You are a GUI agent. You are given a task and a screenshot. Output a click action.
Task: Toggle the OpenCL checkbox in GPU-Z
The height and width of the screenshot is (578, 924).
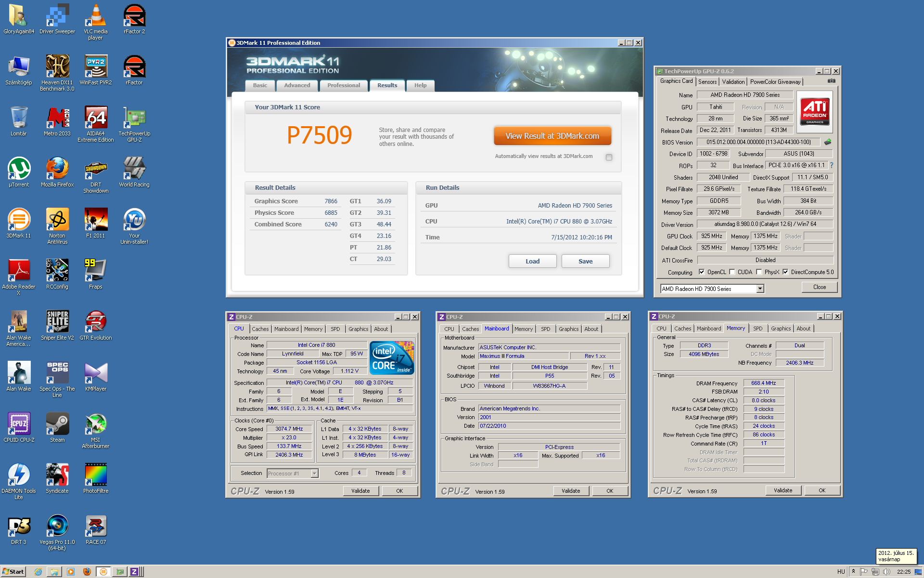pos(702,272)
